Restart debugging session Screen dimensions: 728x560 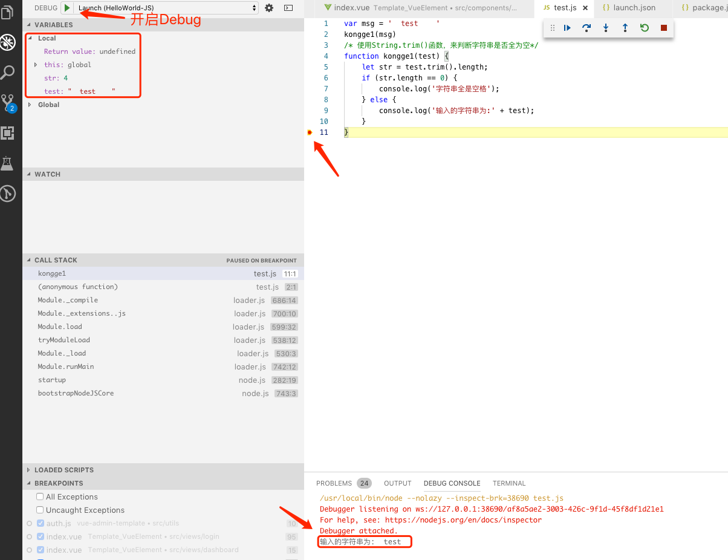click(x=645, y=28)
